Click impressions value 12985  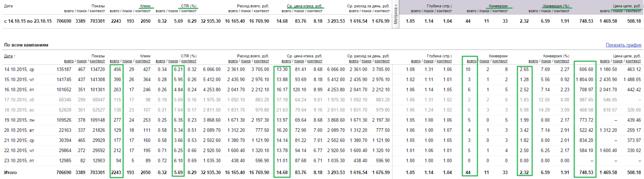[x=65, y=160]
